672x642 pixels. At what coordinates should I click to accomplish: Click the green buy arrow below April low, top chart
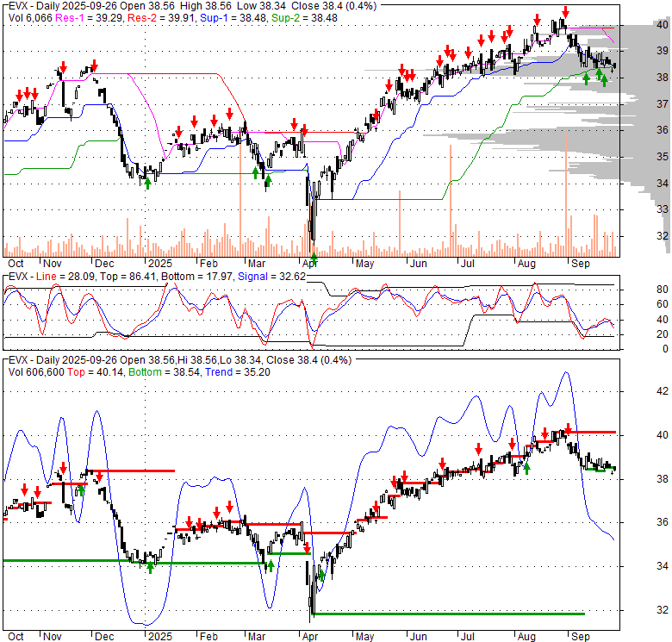pyautogui.click(x=314, y=259)
